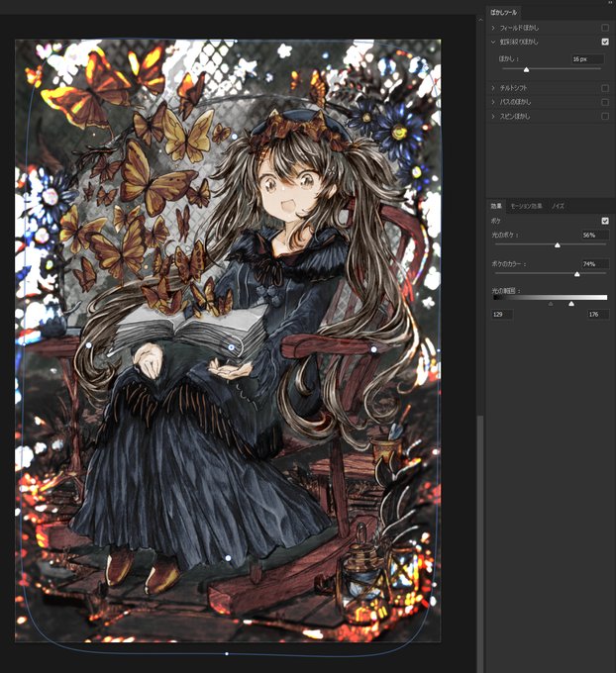Click the upper feather handle near the hat
This screenshot has height=673, width=616.
coord(234,137)
